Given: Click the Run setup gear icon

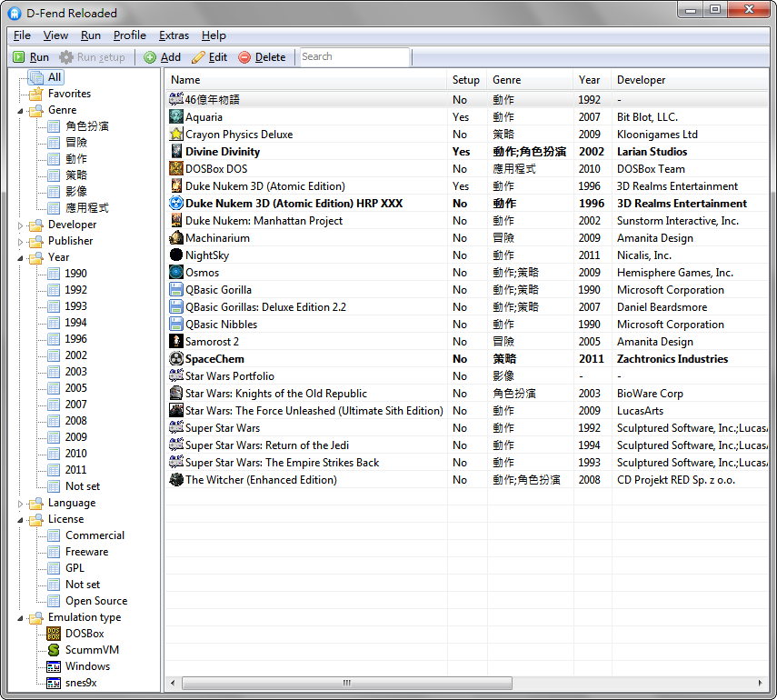Looking at the screenshot, I should [66, 57].
